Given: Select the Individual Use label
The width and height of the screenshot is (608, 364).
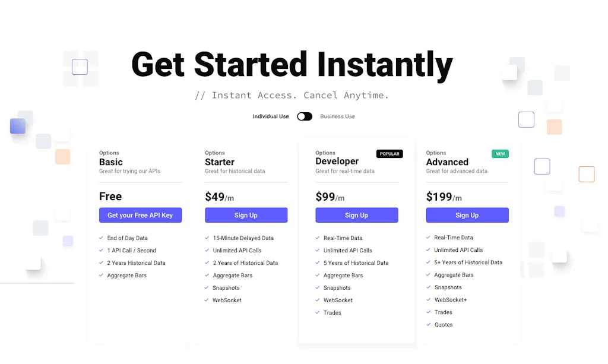Looking at the screenshot, I should tap(271, 116).
